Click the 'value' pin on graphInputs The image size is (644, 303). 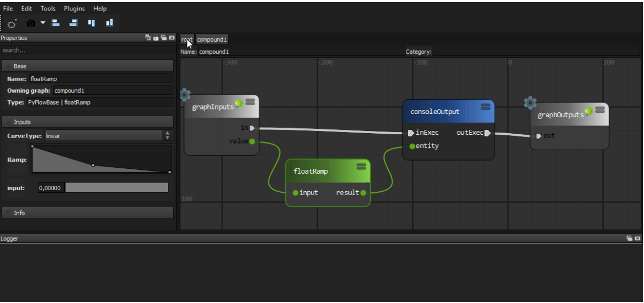[x=252, y=141]
